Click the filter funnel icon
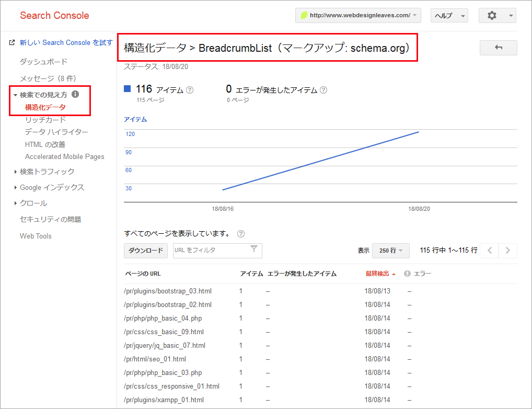The width and height of the screenshot is (532, 409). coord(254,249)
